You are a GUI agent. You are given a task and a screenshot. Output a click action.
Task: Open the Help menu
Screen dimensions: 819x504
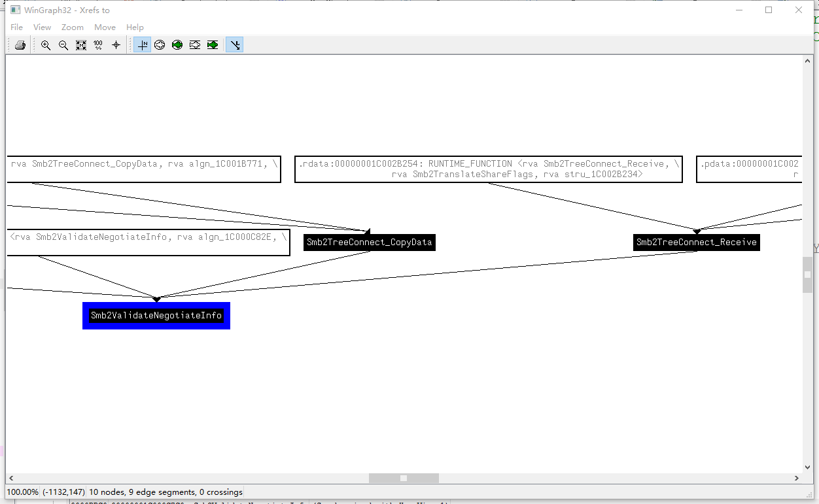click(135, 27)
